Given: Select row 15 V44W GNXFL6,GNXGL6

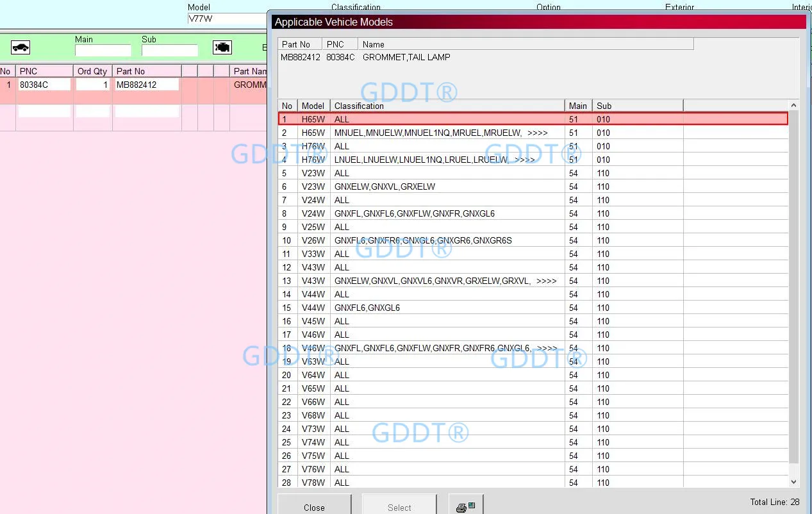Looking at the screenshot, I should [x=533, y=308].
